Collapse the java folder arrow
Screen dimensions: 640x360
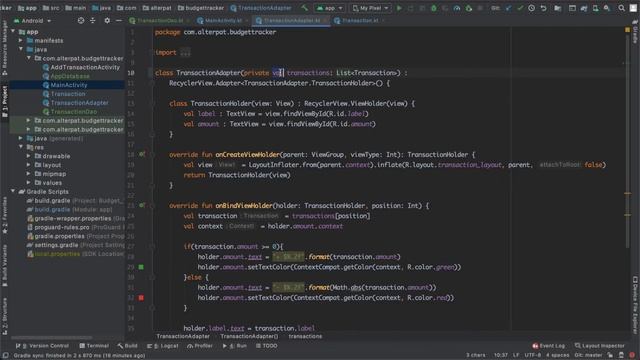click(x=21, y=49)
